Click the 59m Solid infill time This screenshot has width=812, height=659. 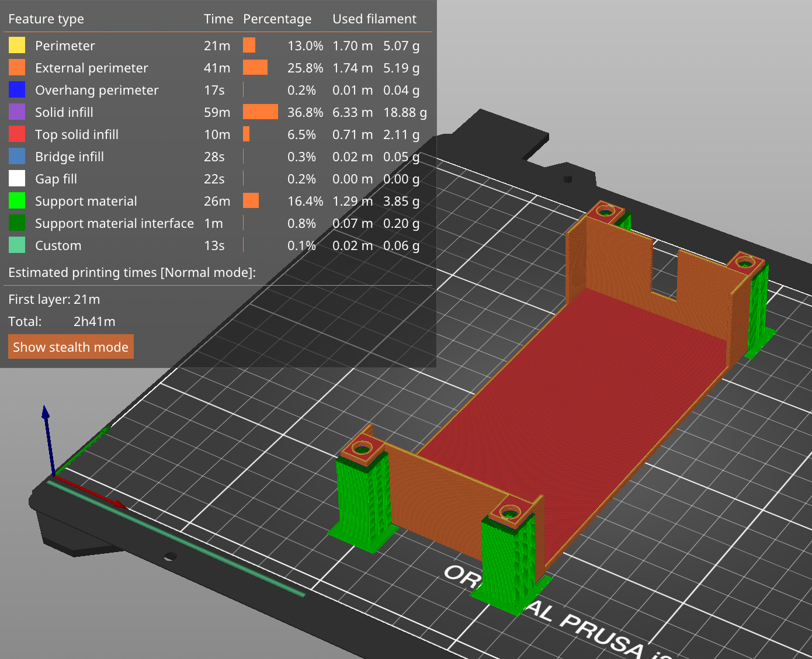tap(217, 112)
